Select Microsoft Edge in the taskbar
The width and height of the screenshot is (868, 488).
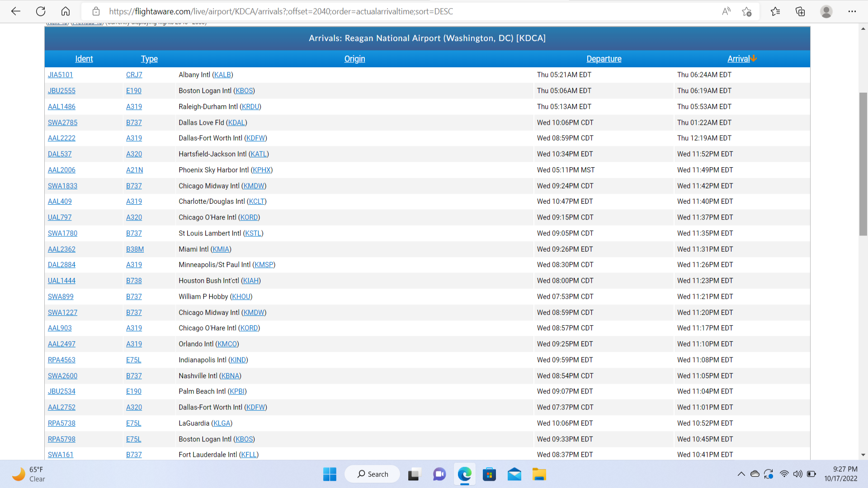[464, 474]
